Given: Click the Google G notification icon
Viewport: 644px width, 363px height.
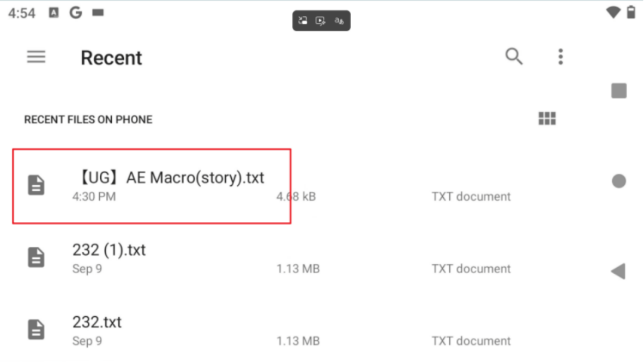Looking at the screenshot, I should click(x=76, y=13).
